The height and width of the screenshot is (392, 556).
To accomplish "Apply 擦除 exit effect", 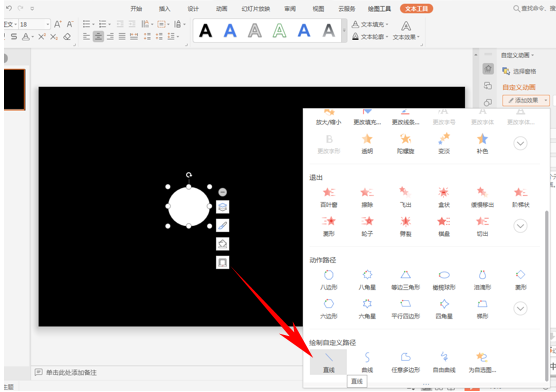I will pyautogui.click(x=367, y=197).
